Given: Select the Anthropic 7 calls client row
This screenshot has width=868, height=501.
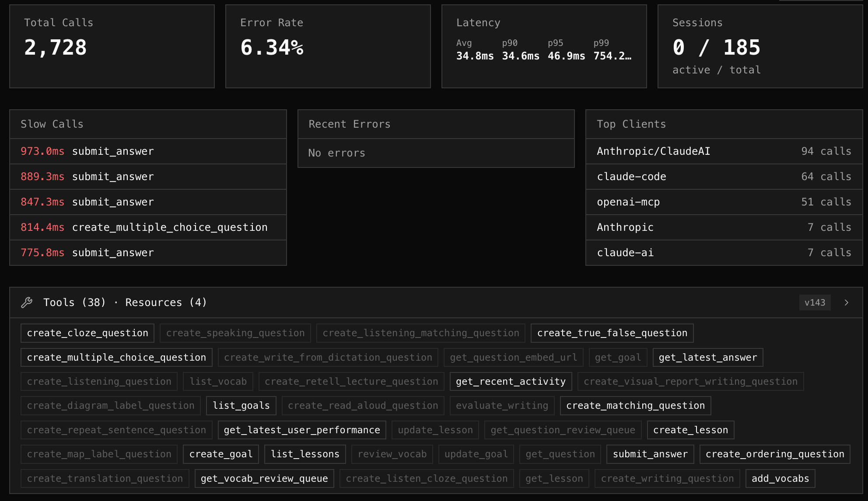Looking at the screenshot, I should click(724, 227).
